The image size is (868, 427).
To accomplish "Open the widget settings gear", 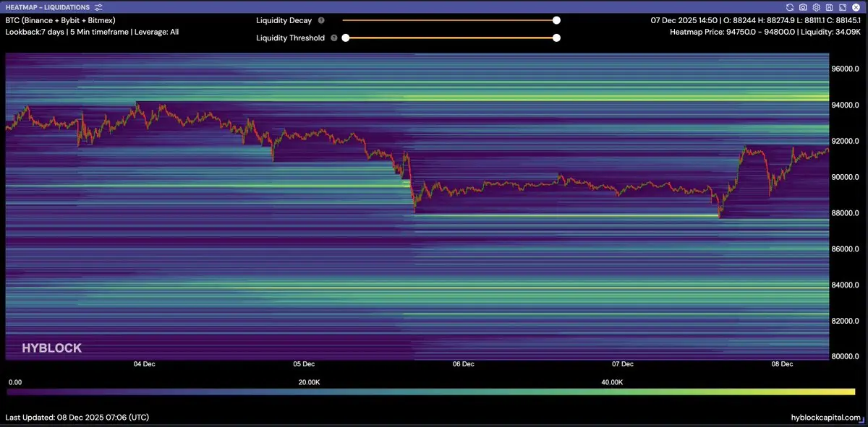I will (816, 7).
